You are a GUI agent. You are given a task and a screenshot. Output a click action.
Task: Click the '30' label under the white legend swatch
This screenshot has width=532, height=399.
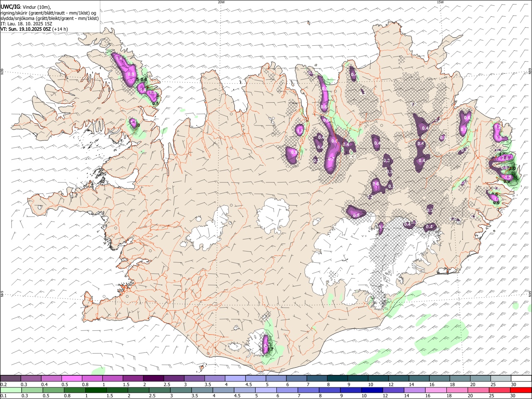(x=514, y=384)
